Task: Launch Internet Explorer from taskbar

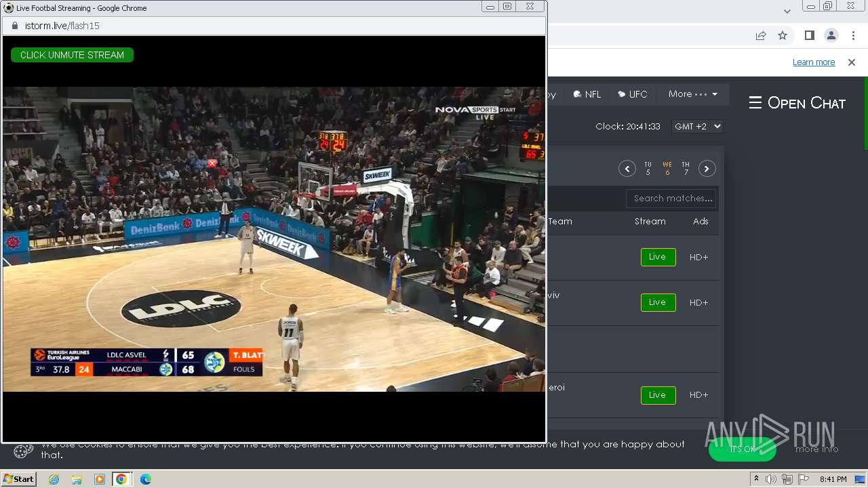Action: pyautogui.click(x=54, y=479)
